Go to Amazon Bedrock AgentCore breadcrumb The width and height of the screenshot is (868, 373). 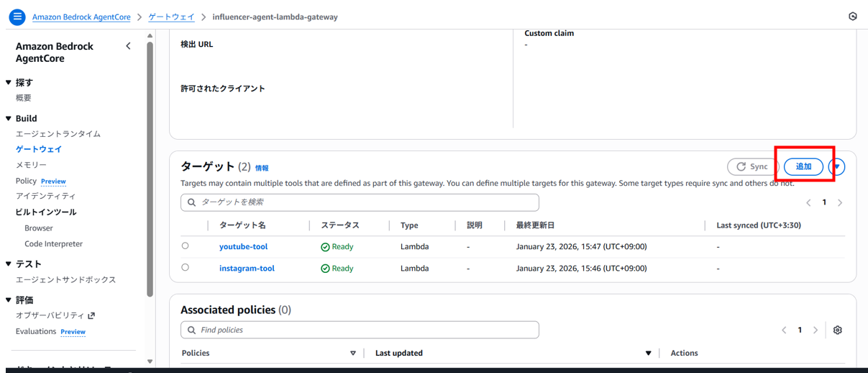[81, 17]
